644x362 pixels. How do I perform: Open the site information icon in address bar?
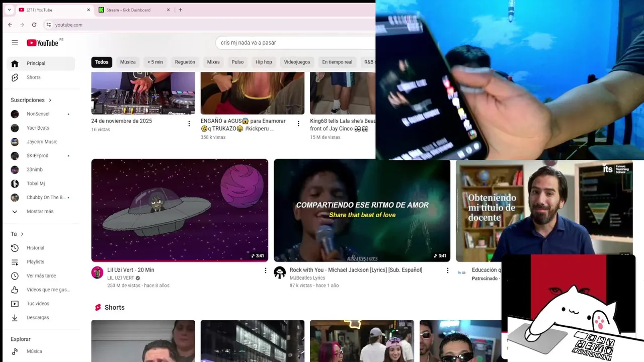click(x=48, y=25)
